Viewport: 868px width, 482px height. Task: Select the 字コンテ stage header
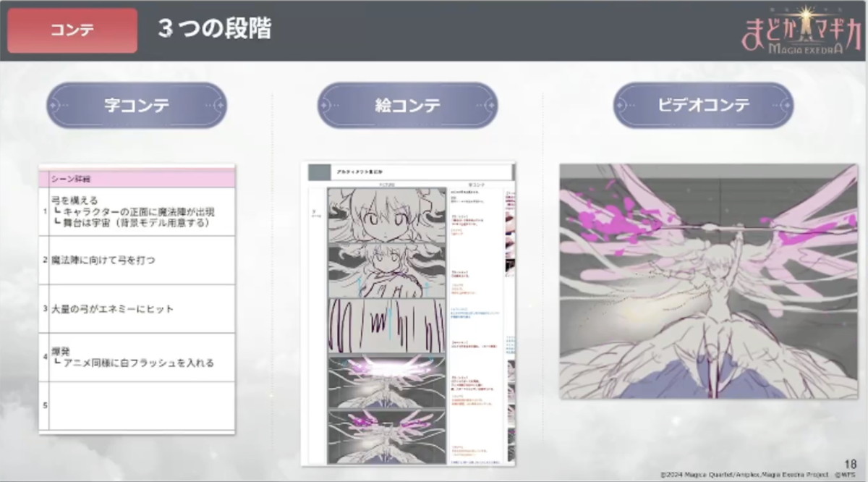click(137, 105)
